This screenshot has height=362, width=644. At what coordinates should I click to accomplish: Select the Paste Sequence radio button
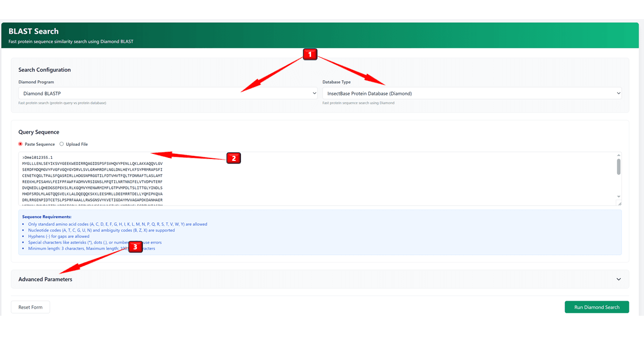point(21,144)
